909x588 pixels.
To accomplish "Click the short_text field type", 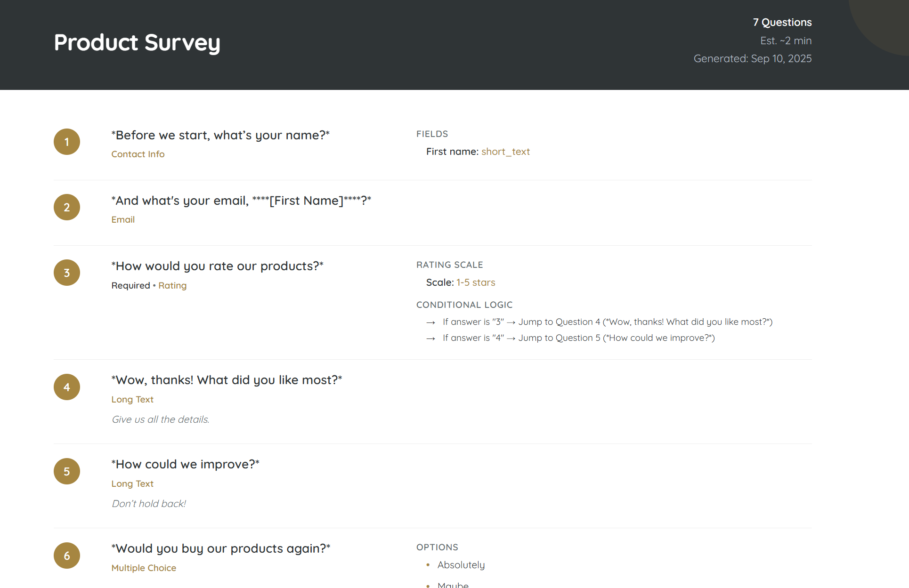I will point(505,152).
